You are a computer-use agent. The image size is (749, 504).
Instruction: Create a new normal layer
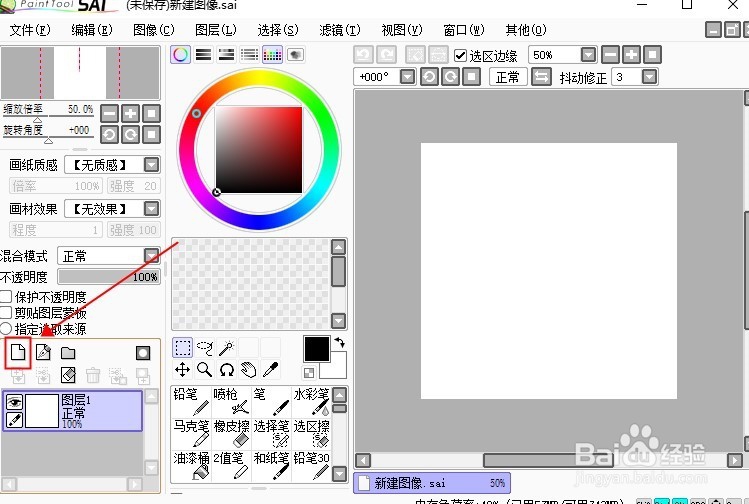[18, 353]
